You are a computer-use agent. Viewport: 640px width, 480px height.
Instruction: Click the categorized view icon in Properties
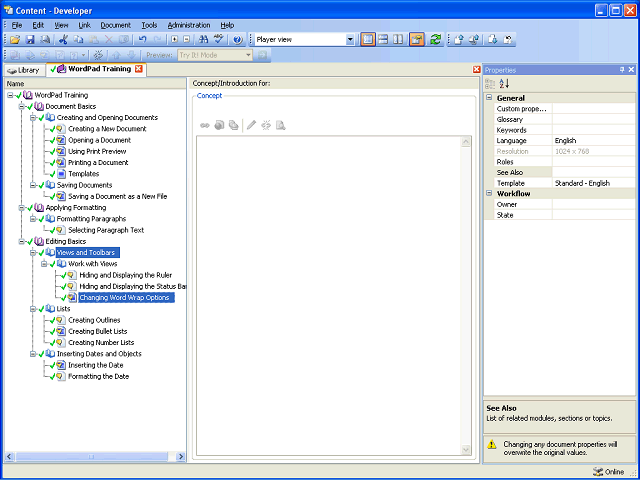coord(490,84)
